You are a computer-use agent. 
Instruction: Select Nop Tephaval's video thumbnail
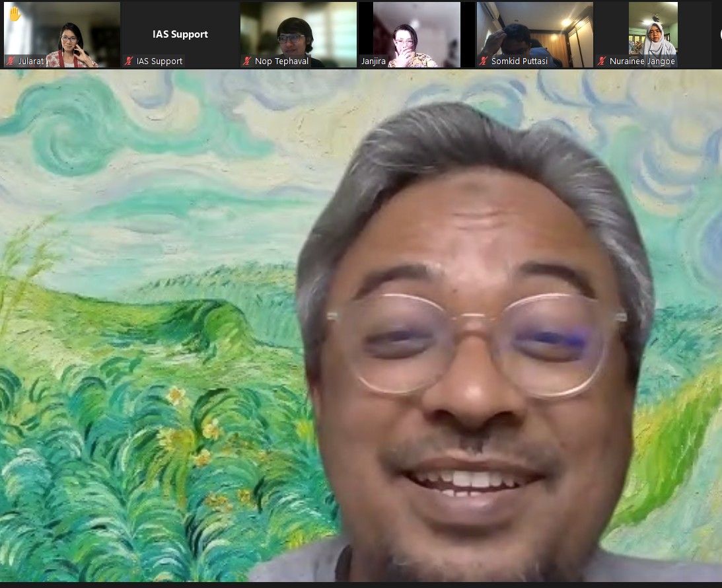click(x=299, y=34)
